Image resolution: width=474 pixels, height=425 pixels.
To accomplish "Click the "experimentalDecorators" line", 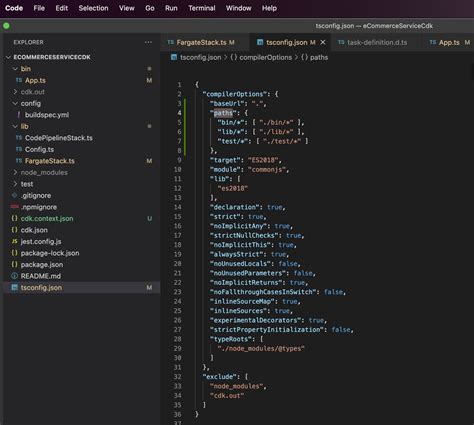I will [x=268, y=320].
